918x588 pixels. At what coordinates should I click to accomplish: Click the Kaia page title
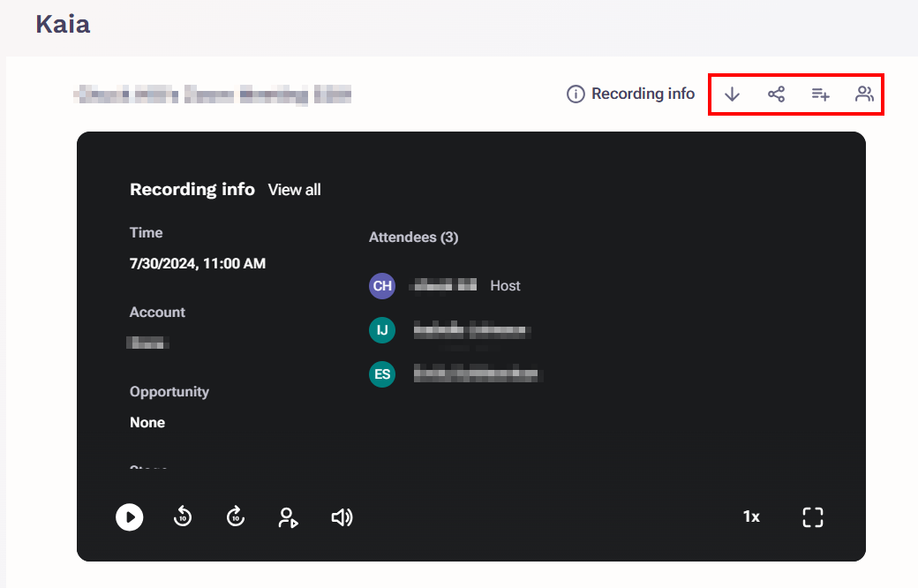(64, 25)
